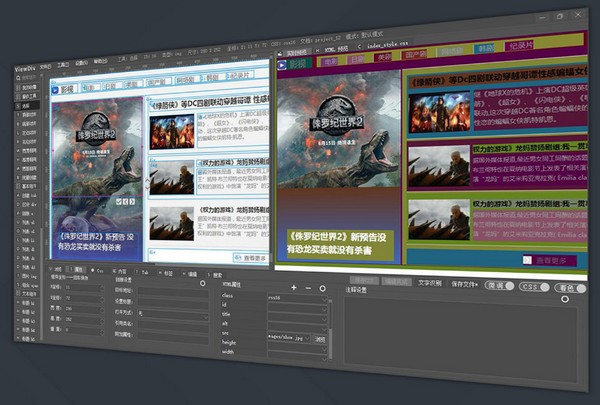Click the minus icon in HTML属性 panel
The width and height of the screenshot is (600, 405).
pos(308,288)
